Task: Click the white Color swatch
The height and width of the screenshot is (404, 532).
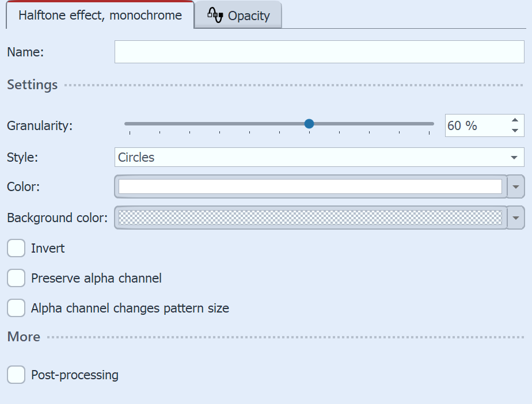Action: click(x=310, y=187)
